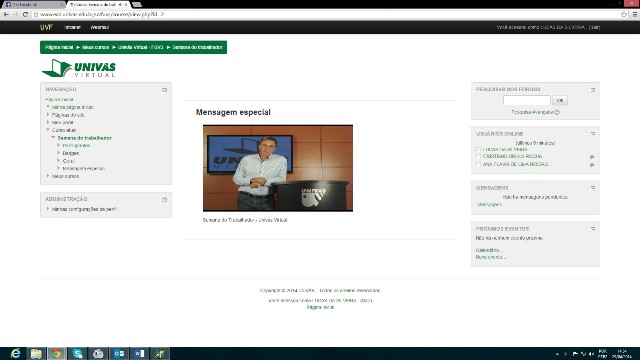Image resolution: width=640 pixels, height=360 pixels.
Task: Open Internet Explorer from the taskbar
Action: pos(16,353)
